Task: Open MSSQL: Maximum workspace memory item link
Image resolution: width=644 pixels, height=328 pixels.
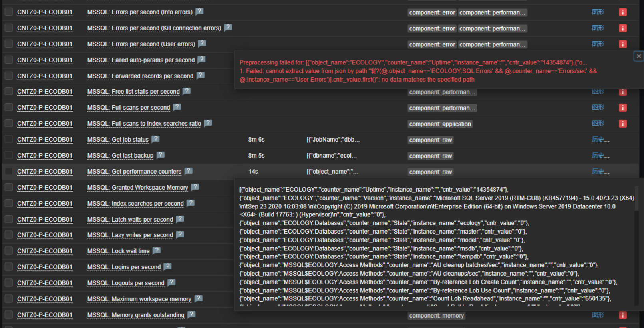Action: coord(139,299)
